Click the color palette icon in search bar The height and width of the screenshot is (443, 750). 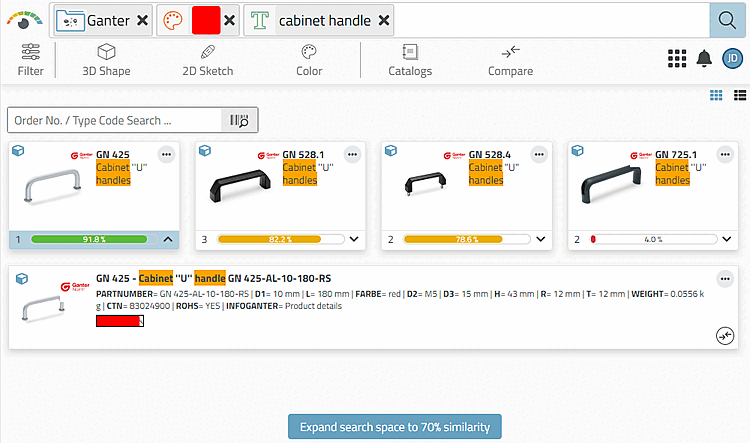coord(173,21)
